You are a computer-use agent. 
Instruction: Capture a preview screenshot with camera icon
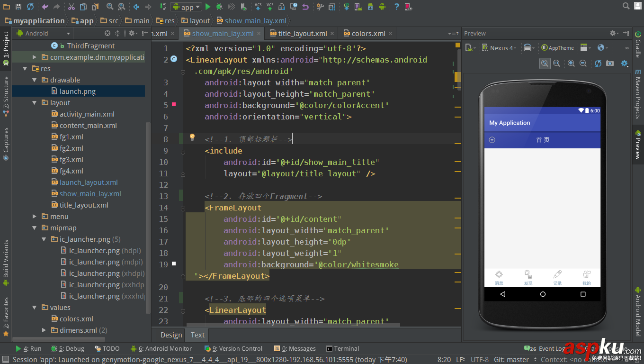click(609, 63)
